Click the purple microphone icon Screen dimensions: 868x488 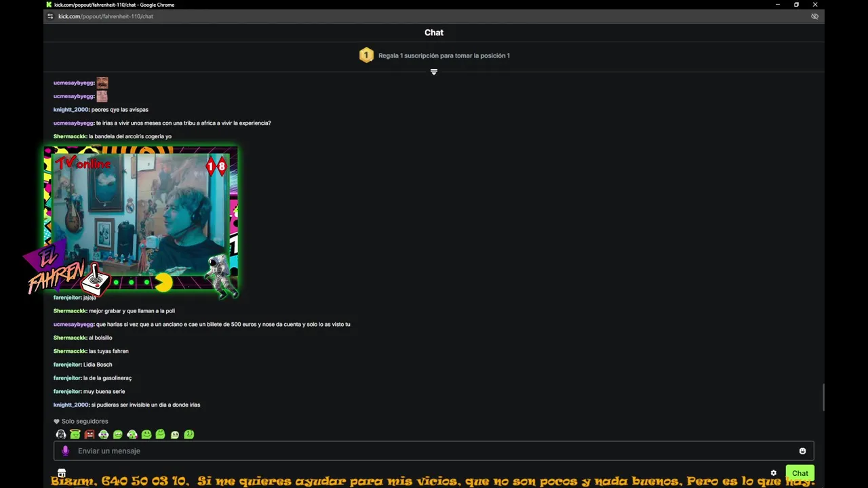66,451
